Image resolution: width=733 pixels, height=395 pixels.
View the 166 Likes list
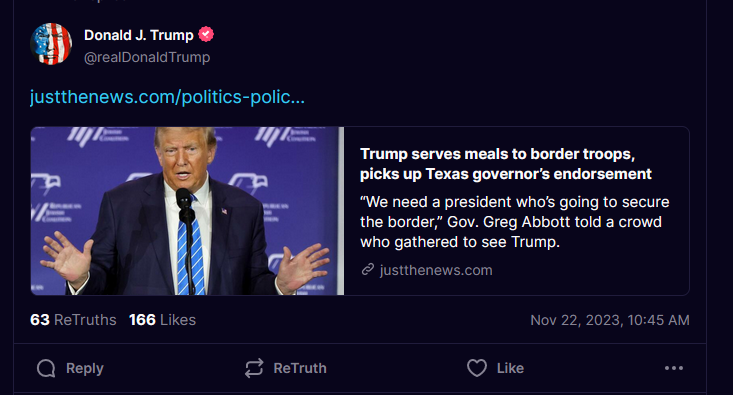[162, 320]
